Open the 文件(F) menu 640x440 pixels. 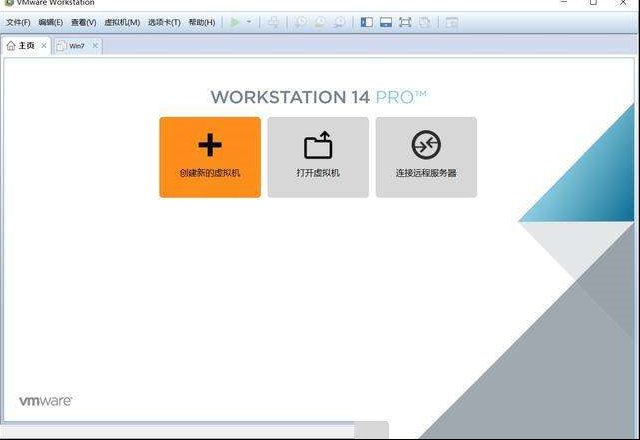click(x=18, y=22)
